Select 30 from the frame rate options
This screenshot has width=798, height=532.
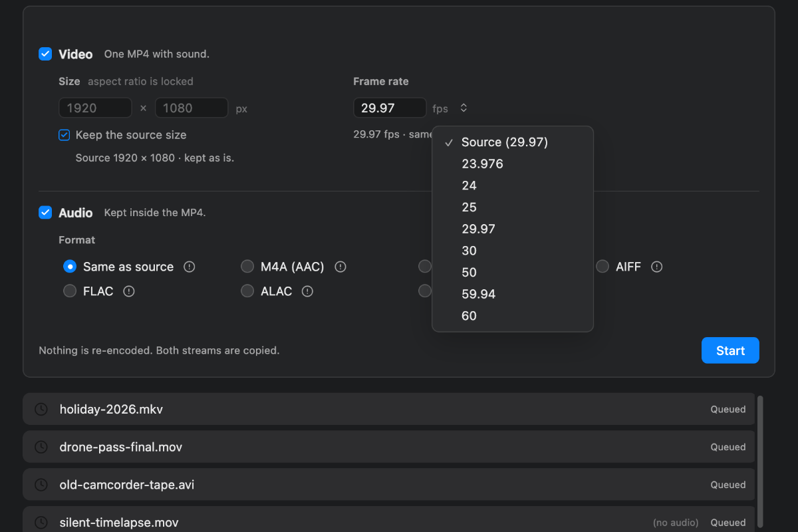click(x=513, y=251)
